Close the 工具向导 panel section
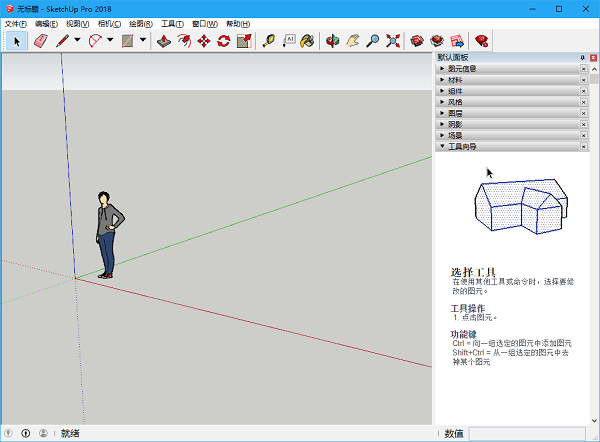 point(584,146)
